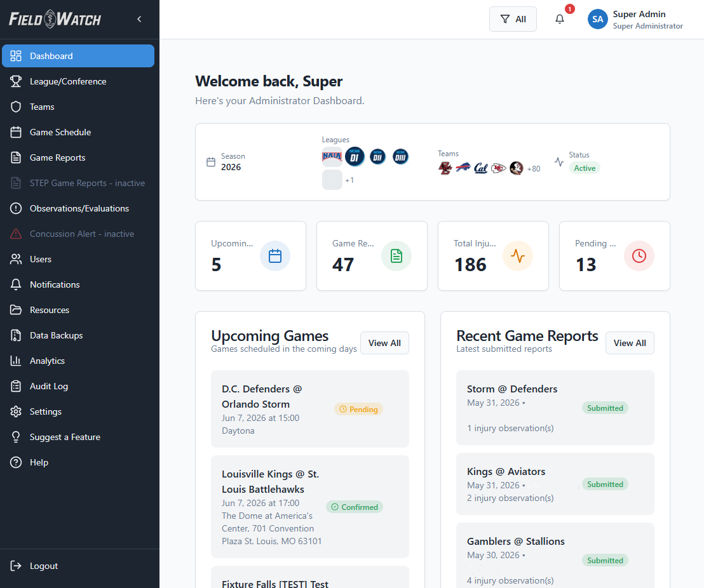Open the Pending clock icon card
704x588 pixels.
[639, 256]
